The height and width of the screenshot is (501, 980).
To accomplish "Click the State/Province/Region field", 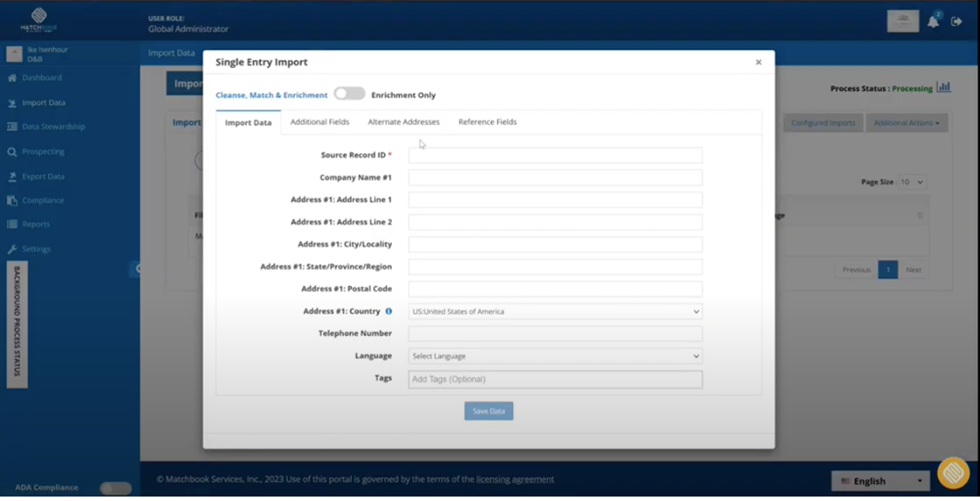I will point(555,267).
